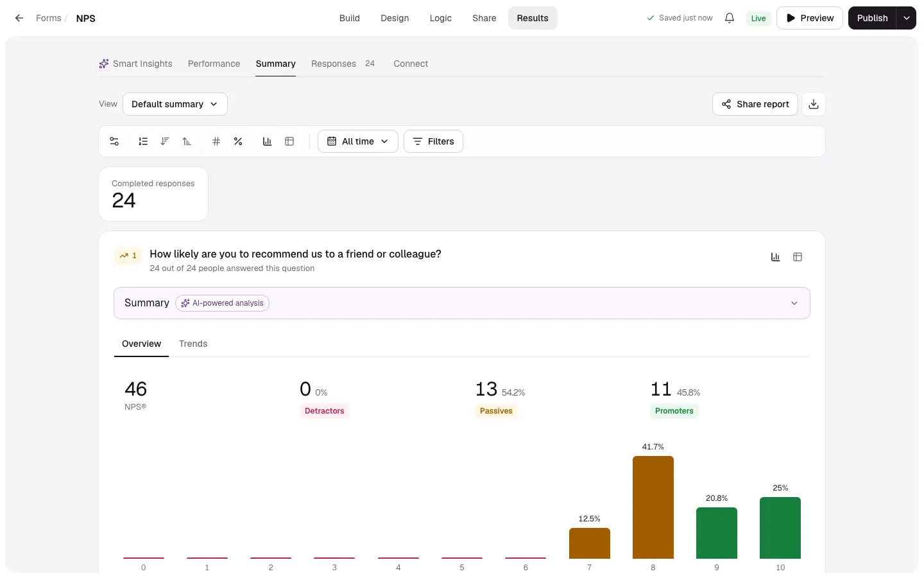Show the NPS question as a chart
Image resolution: width=924 pixels, height=578 pixels.
tap(776, 257)
